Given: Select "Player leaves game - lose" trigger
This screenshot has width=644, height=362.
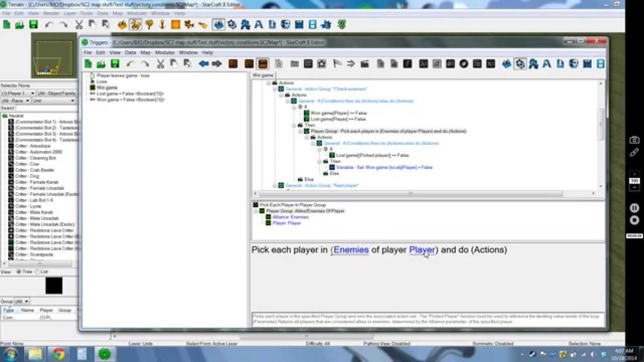Looking at the screenshot, I should (x=123, y=75).
